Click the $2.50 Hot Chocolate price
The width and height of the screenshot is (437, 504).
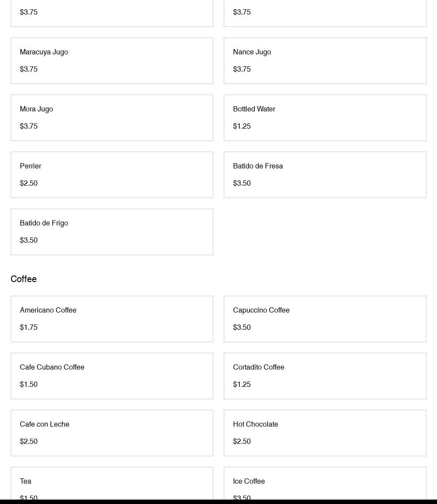[x=242, y=441]
